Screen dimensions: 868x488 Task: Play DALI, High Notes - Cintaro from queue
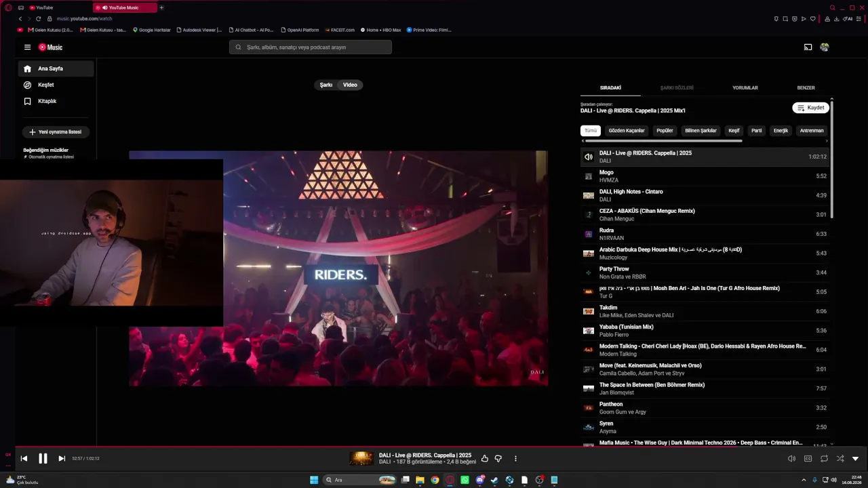(x=705, y=195)
